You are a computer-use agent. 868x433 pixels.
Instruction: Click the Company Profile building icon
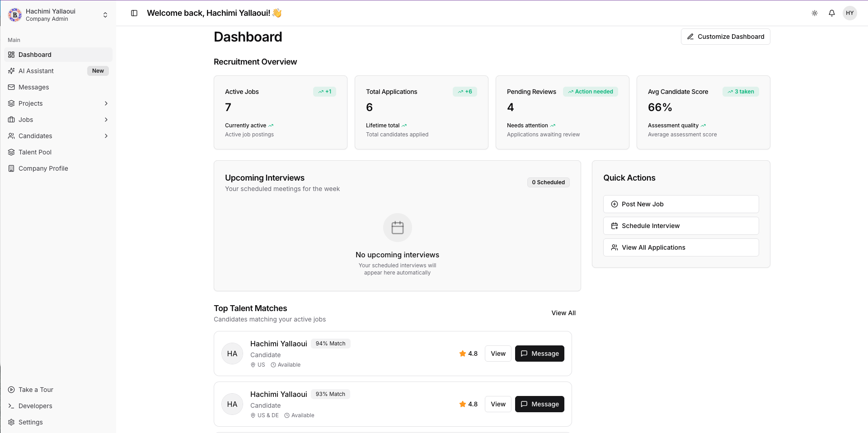click(11, 168)
